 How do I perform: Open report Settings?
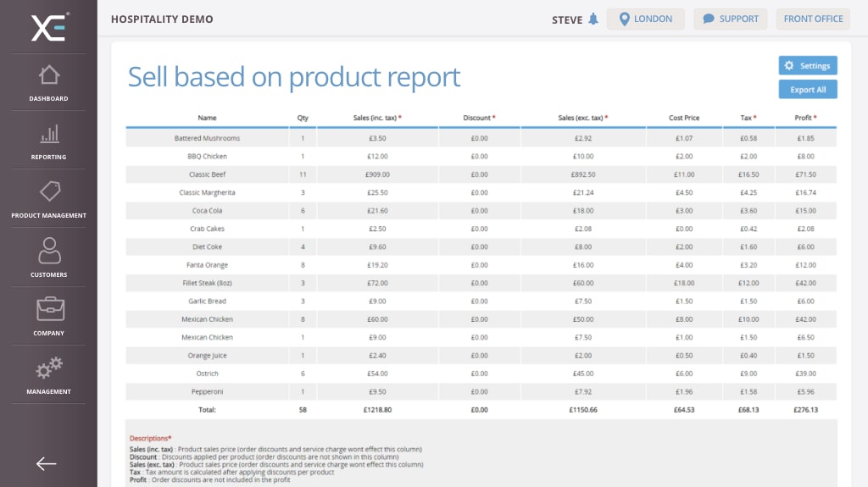click(808, 66)
